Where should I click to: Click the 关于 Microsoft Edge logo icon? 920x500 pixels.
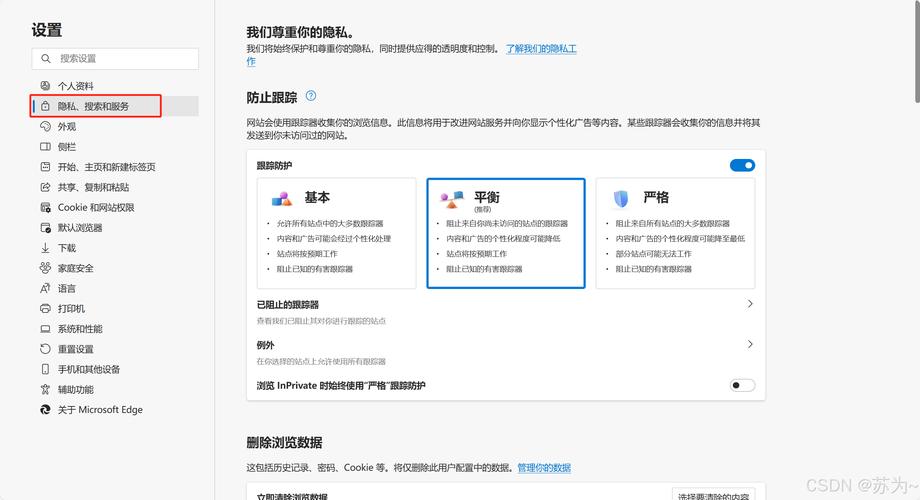click(45, 410)
